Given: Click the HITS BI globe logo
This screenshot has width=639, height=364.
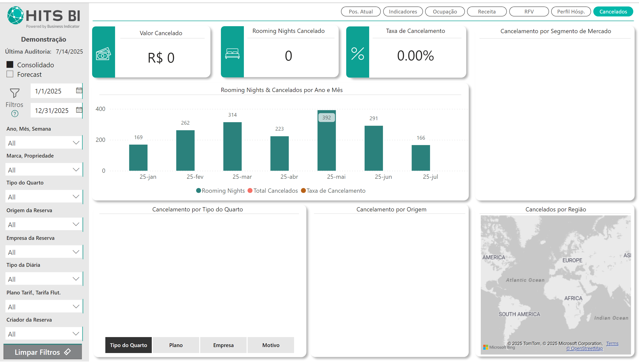Looking at the screenshot, I should (15, 15).
